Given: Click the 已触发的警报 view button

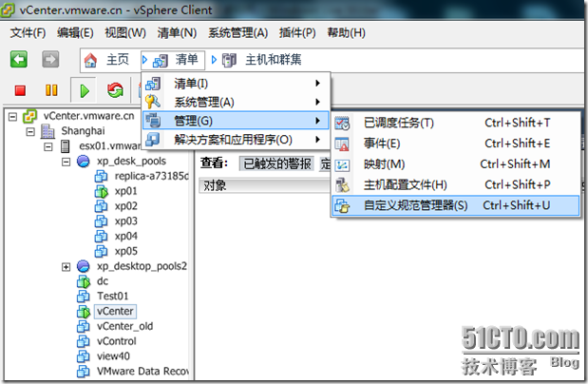Looking at the screenshot, I should (x=277, y=163).
